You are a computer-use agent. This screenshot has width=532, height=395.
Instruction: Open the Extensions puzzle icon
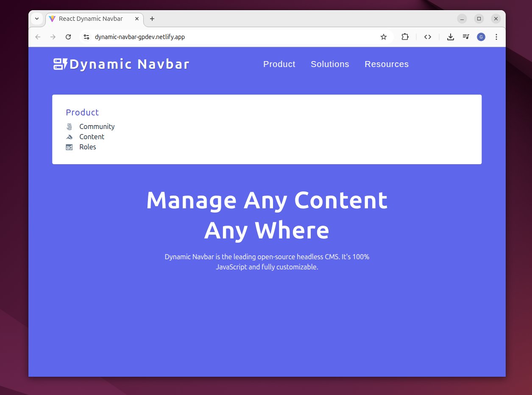tap(405, 37)
